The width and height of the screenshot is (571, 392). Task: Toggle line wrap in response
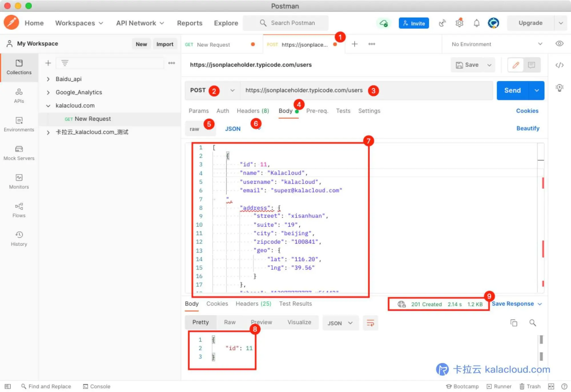pos(370,323)
